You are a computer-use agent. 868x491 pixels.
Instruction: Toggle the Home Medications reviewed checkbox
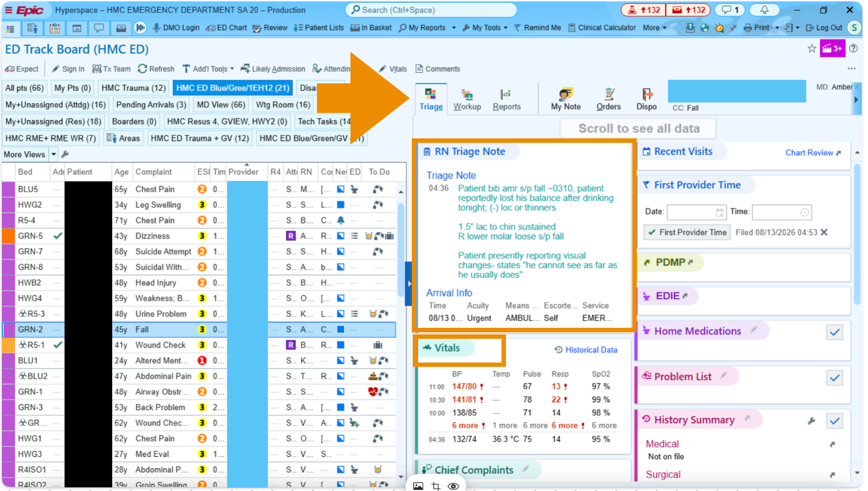[835, 332]
